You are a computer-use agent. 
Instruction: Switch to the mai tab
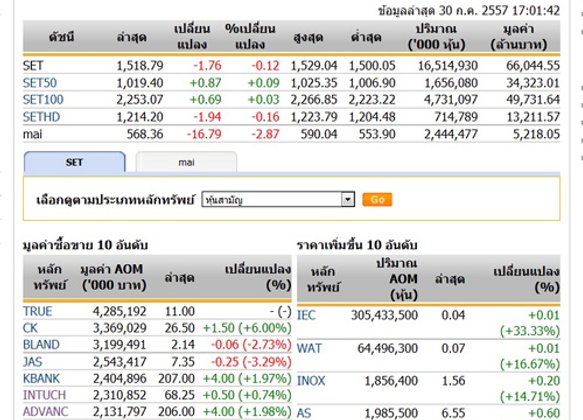tap(186, 162)
